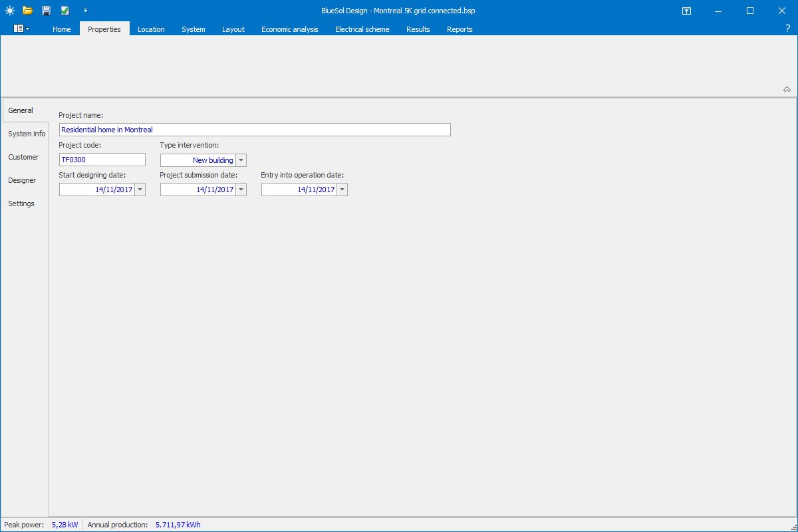Open the Layout tab
This screenshot has width=798, height=532.
pos(233,29)
